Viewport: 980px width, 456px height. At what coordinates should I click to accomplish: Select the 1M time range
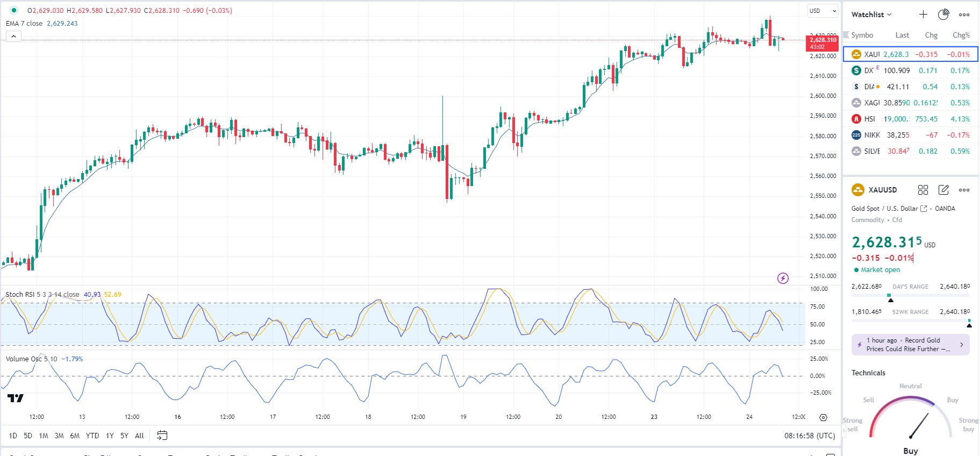tap(44, 436)
